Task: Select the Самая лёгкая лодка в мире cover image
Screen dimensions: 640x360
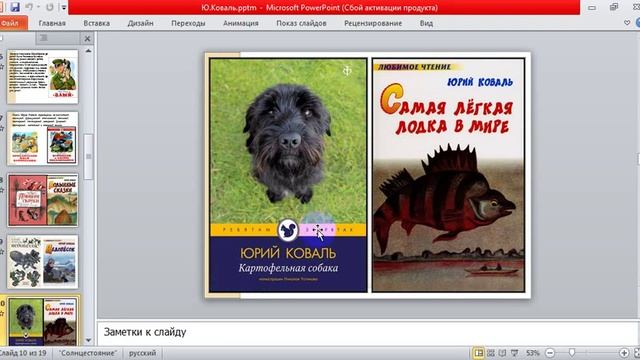Action: coord(448,175)
